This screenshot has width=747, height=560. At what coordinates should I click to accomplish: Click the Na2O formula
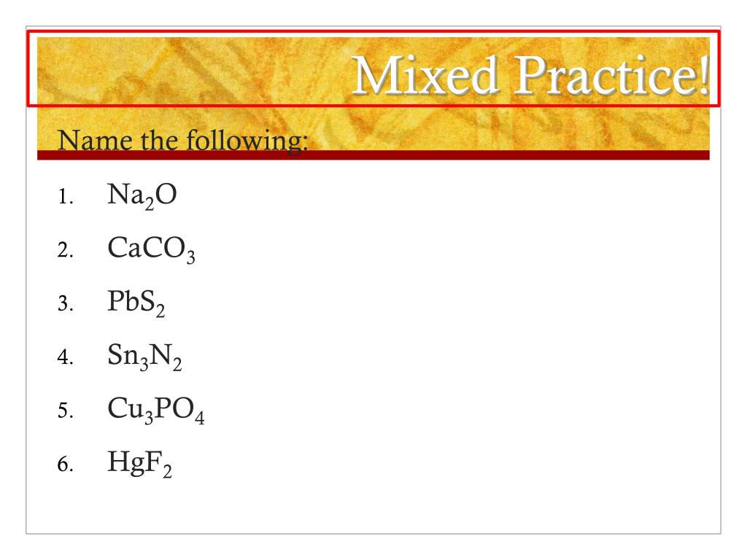click(142, 195)
